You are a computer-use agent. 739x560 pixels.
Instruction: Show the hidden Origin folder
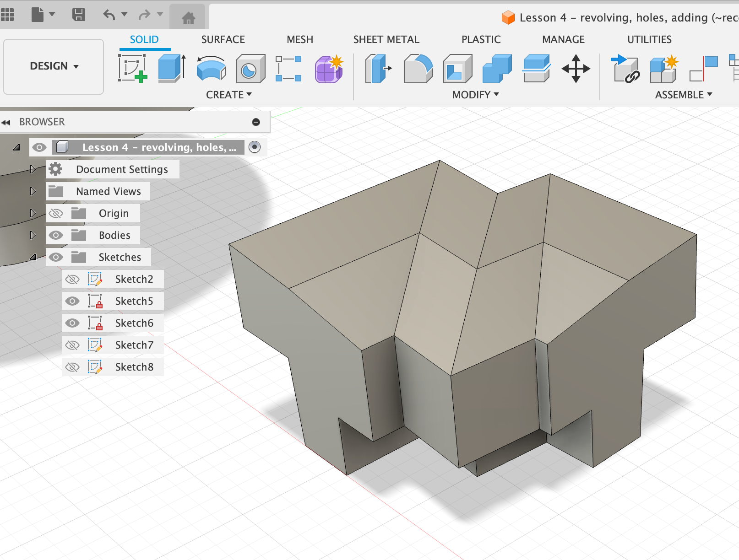click(x=56, y=213)
